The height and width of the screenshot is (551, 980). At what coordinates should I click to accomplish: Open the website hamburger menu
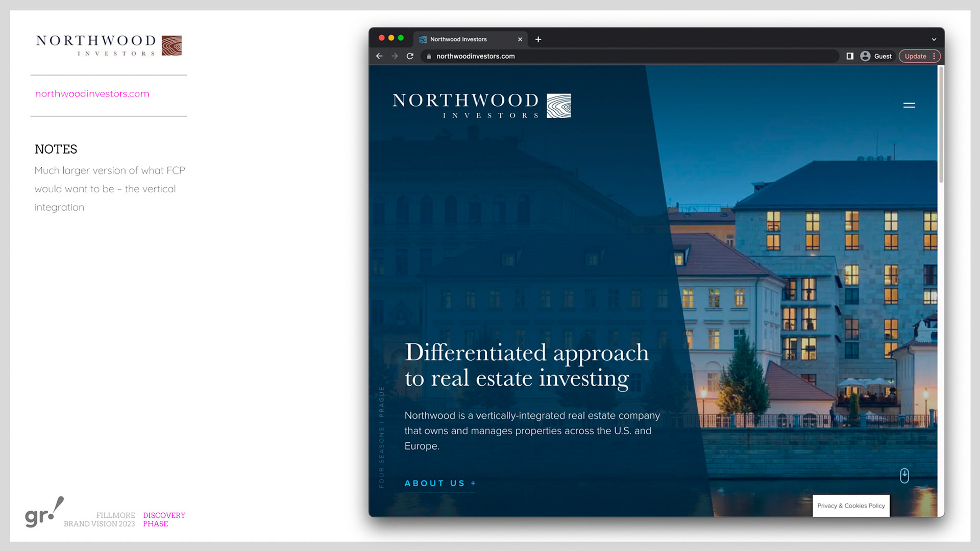click(x=909, y=105)
